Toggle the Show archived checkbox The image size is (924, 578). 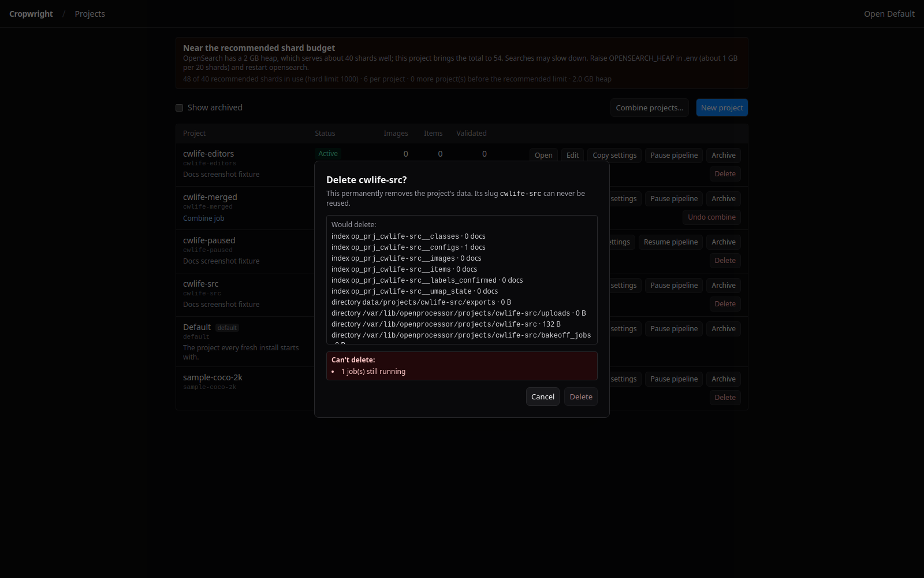(180, 108)
